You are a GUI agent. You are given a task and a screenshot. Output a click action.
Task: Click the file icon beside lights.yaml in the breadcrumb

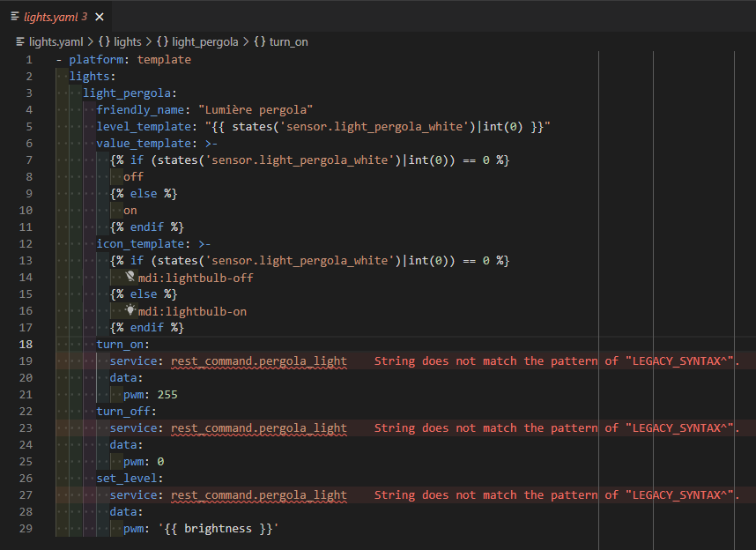pos(20,42)
